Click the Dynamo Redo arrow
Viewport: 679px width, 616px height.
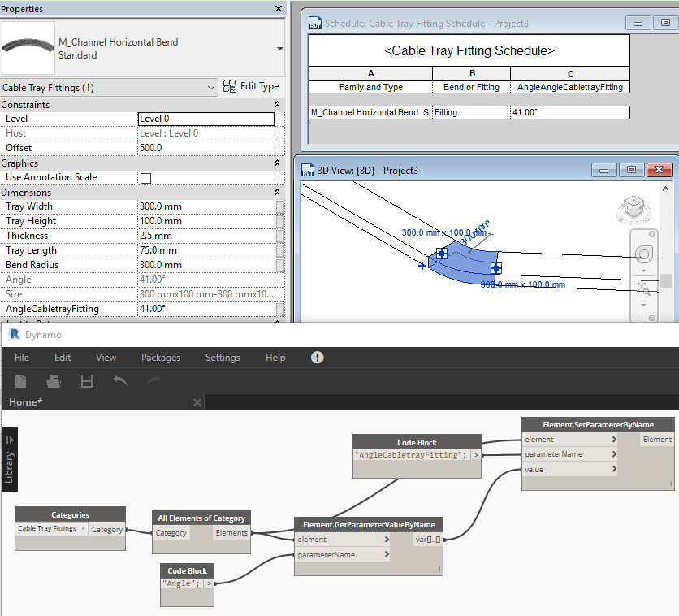[x=153, y=381]
